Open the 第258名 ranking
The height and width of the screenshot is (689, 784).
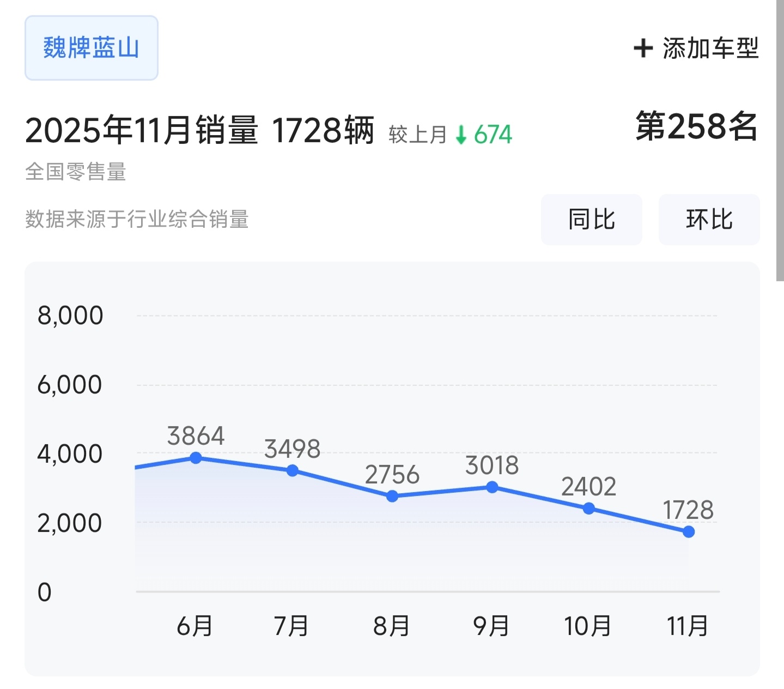click(x=697, y=126)
